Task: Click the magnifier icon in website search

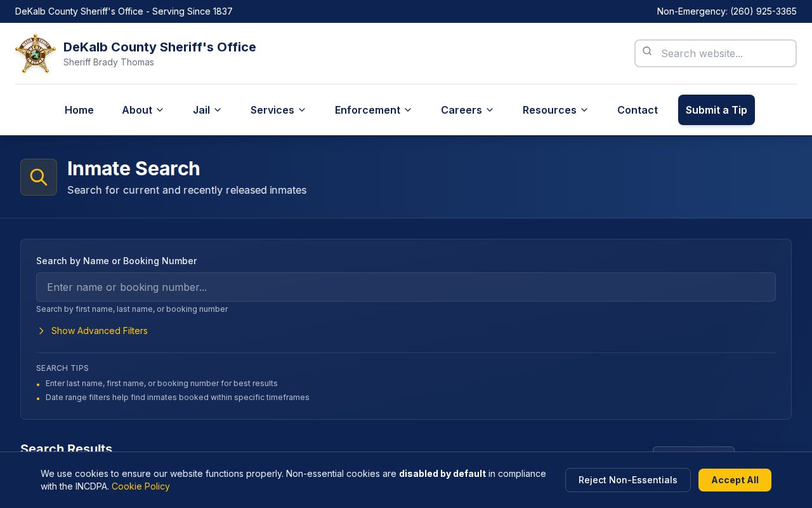Action: (x=647, y=51)
